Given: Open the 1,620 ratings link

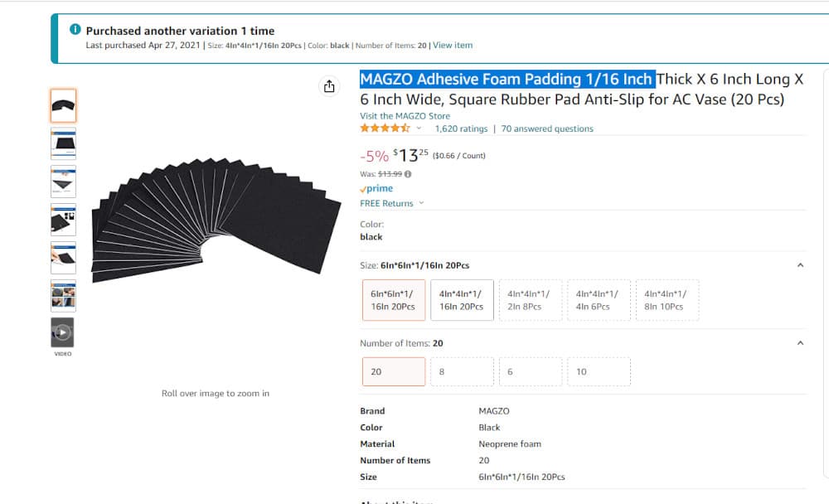Looking at the screenshot, I should click(461, 128).
